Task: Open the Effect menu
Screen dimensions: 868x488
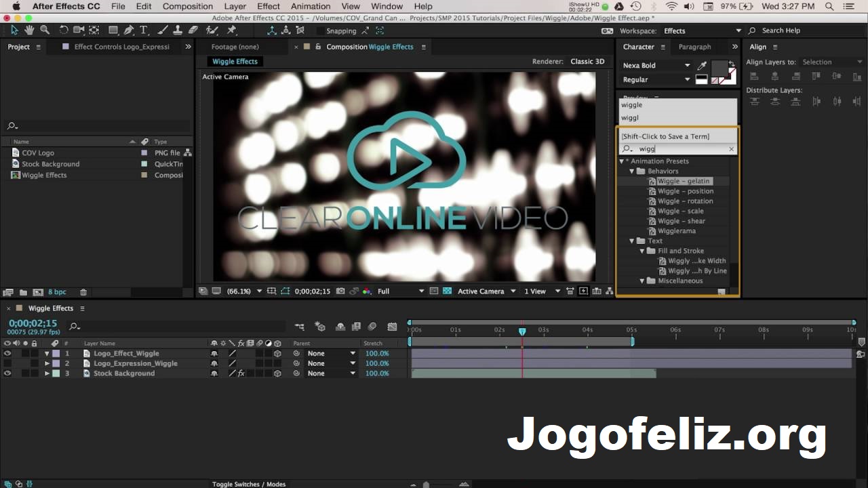Action: coord(269,6)
